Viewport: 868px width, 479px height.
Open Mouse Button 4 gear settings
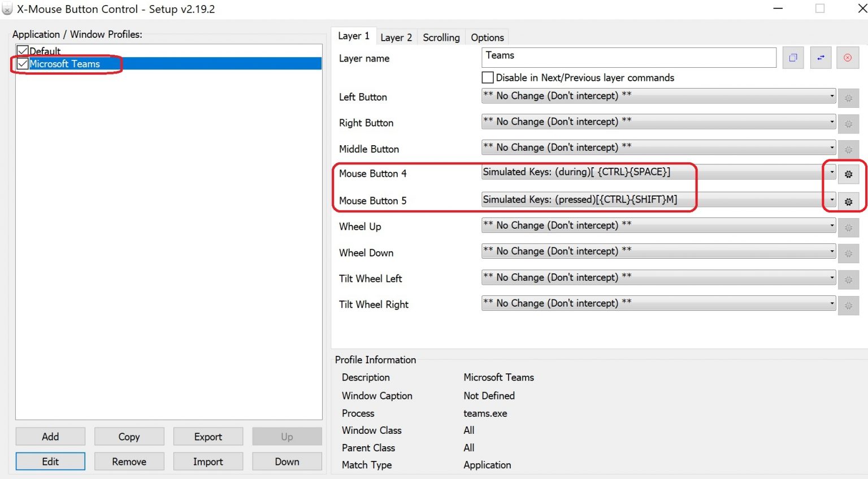pos(848,175)
